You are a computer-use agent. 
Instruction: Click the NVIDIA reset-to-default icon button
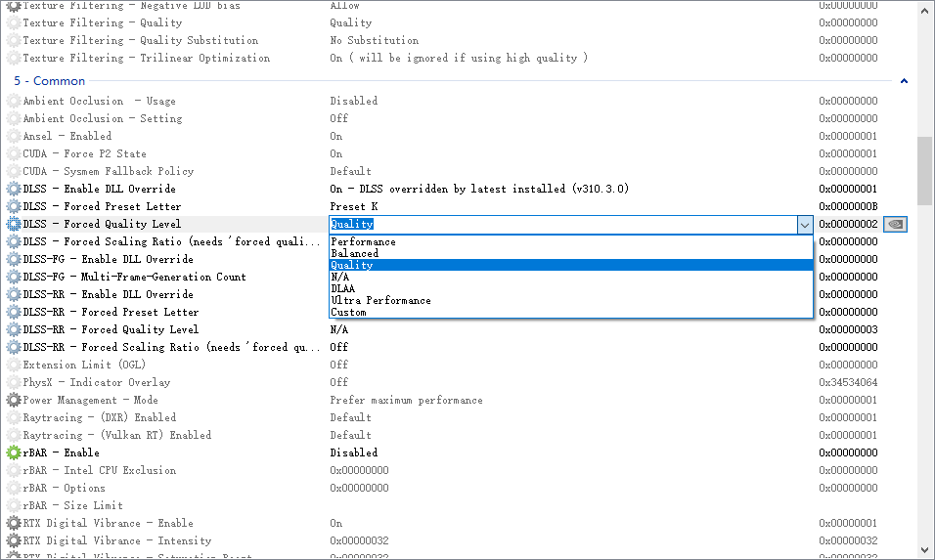pos(895,224)
